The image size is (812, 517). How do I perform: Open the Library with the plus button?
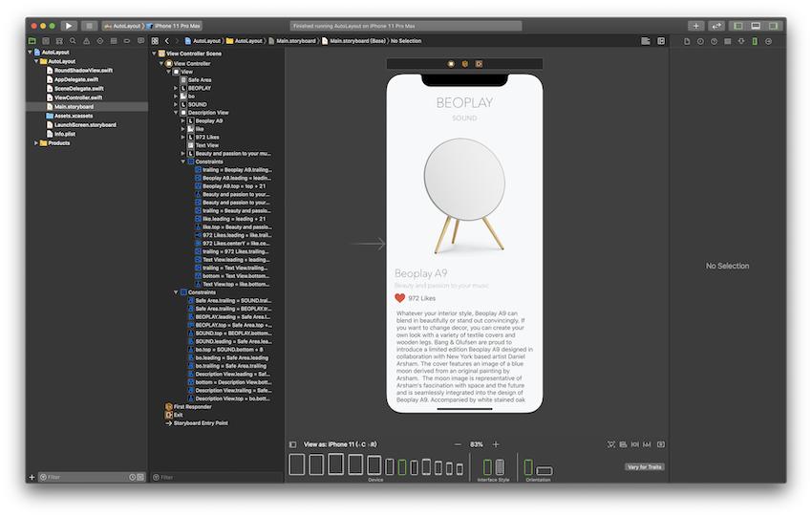[695, 26]
